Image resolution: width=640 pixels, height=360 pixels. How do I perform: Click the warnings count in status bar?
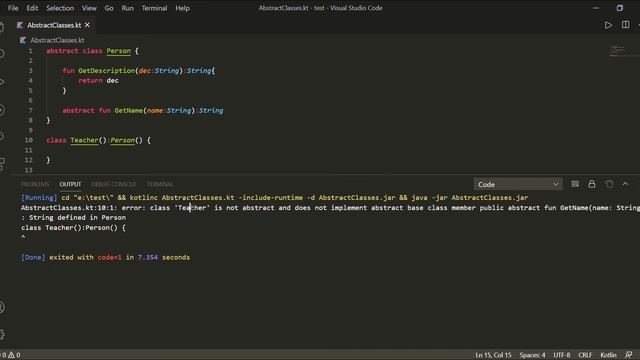14,355
